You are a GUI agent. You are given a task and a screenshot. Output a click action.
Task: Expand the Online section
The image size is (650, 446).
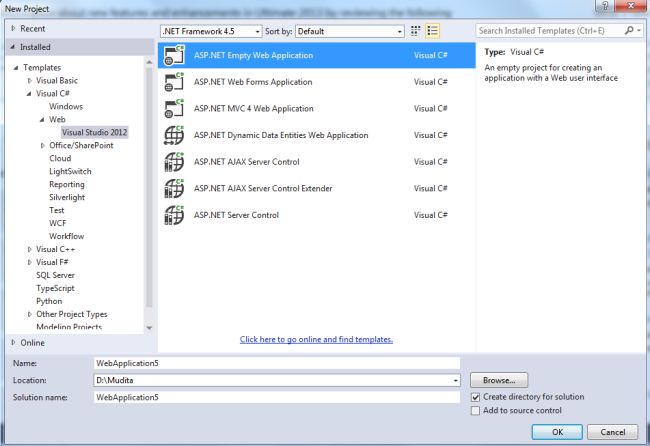click(13, 342)
